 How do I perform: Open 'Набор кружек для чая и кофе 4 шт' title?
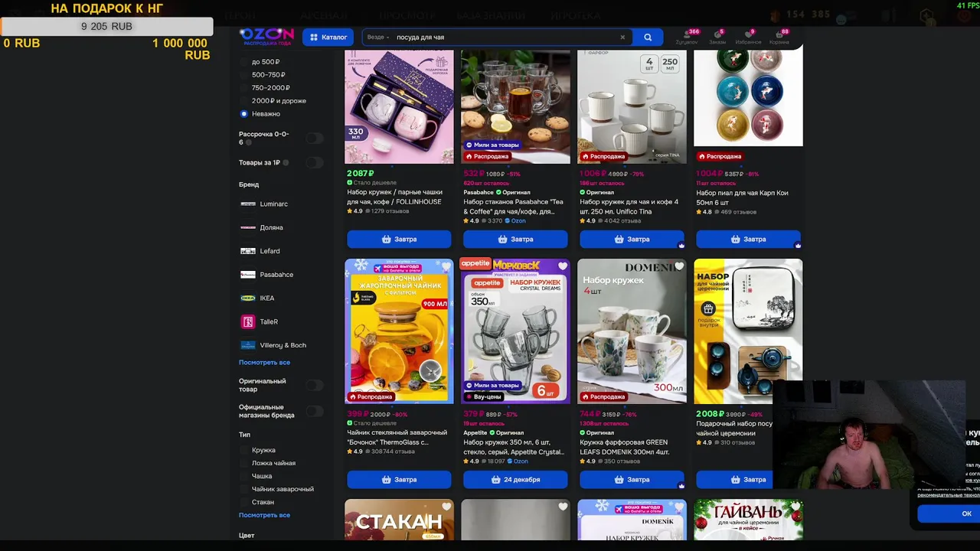point(629,207)
